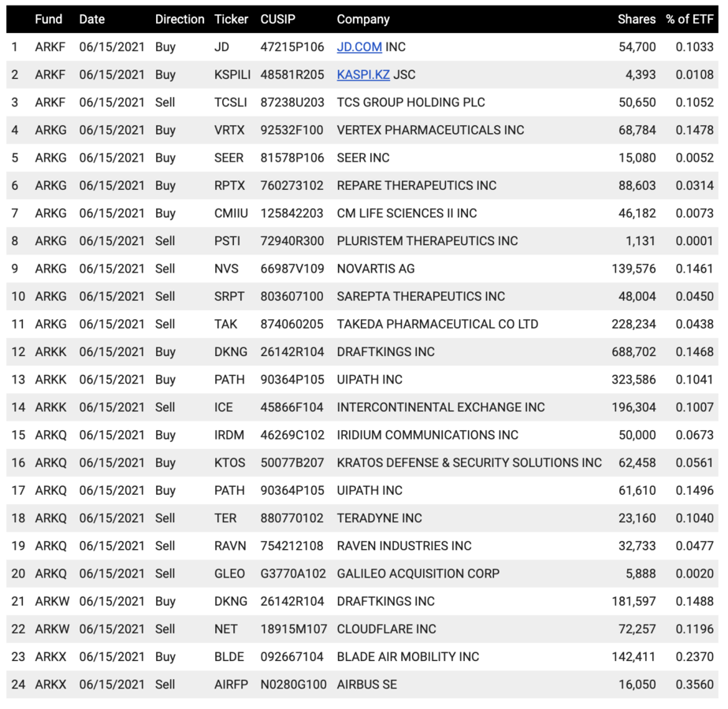Click the Direction column header
The width and height of the screenshot is (728, 709).
180,19
